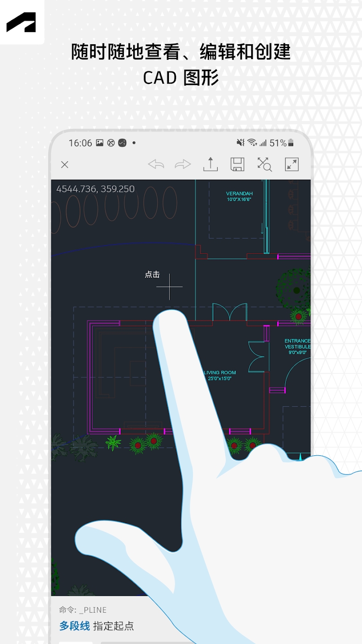The height and width of the screenshot is (644, 362).
Task: Undo the last drawing action
Action: point(156,165)
